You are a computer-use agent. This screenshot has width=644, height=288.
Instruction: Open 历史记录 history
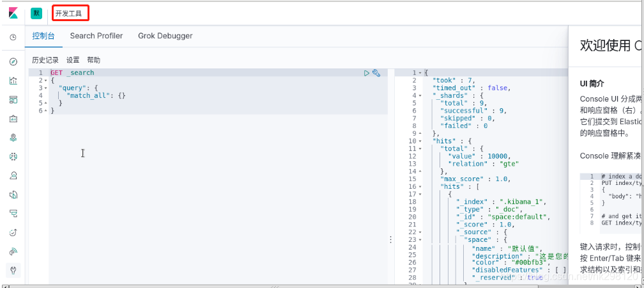click(45, 60)
